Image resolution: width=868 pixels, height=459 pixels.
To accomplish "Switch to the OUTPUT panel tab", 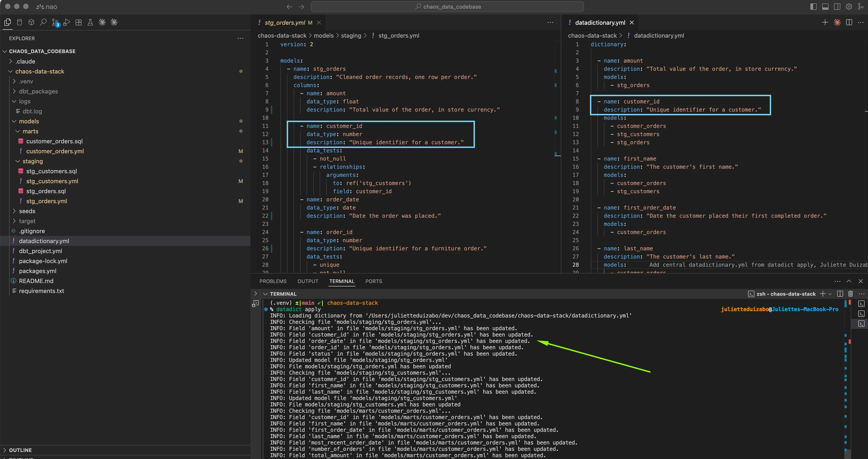I will pyautogui.click(x=308, y=281).
